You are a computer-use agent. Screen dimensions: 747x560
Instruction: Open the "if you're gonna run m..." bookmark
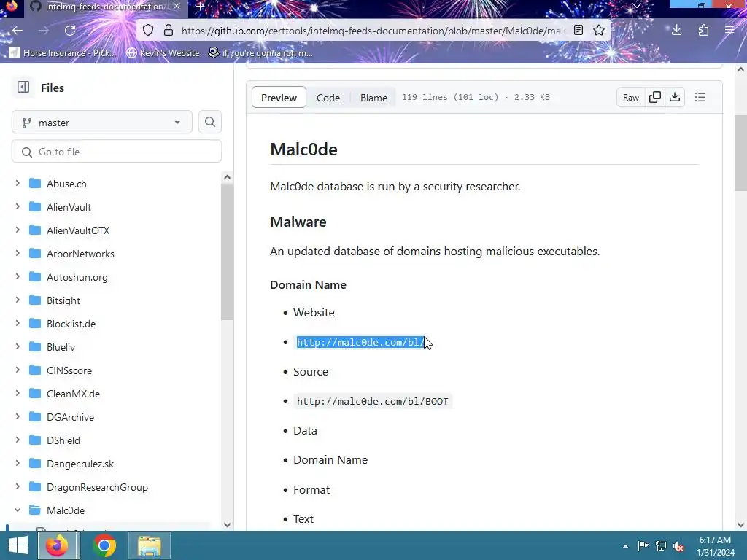[260, 52]
